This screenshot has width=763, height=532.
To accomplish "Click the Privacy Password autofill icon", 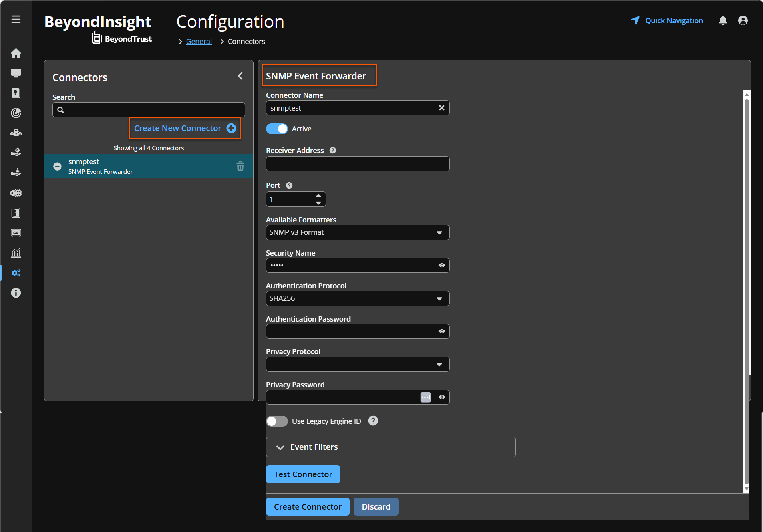I will tap(426, 397).
